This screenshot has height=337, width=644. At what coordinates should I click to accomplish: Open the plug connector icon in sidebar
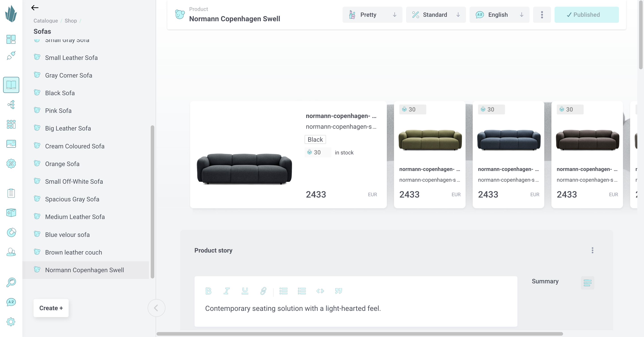(x=11, y=55)
